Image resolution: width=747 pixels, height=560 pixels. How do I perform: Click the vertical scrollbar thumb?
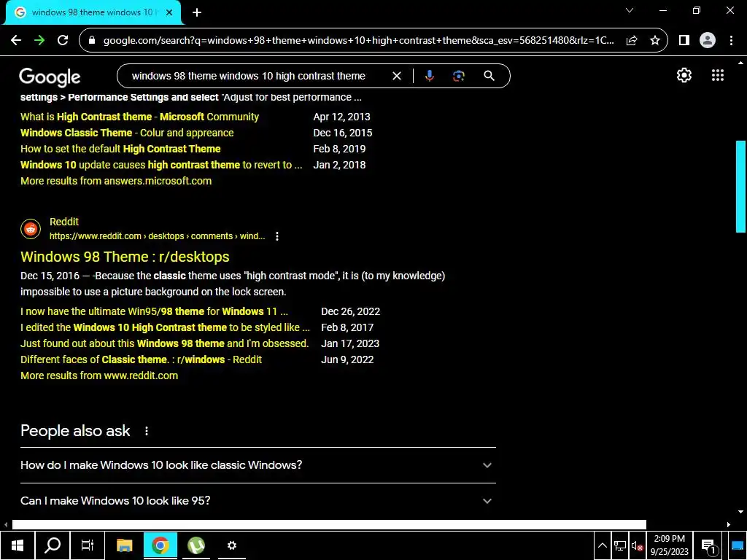tap(741, 186)
